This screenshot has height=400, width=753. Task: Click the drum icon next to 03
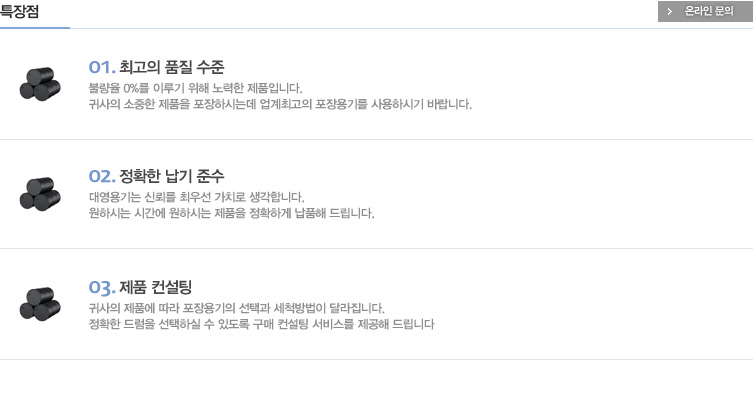[x=40, y=303]
